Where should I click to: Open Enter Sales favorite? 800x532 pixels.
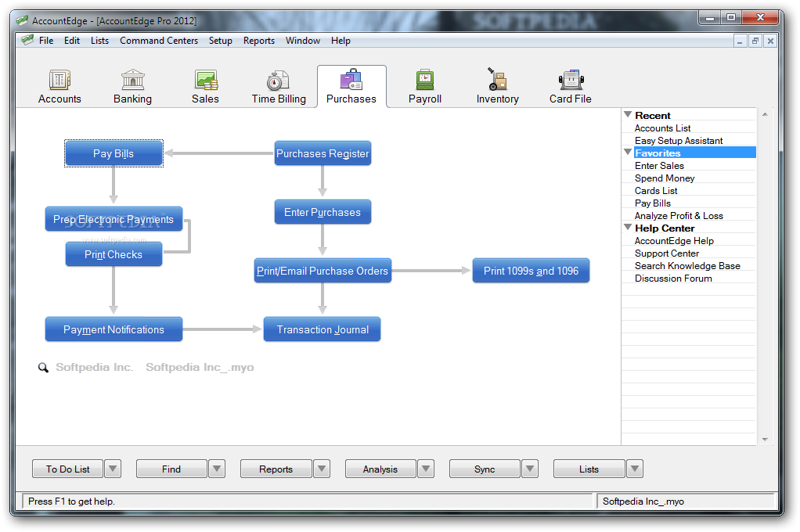(x=659, y=165)
